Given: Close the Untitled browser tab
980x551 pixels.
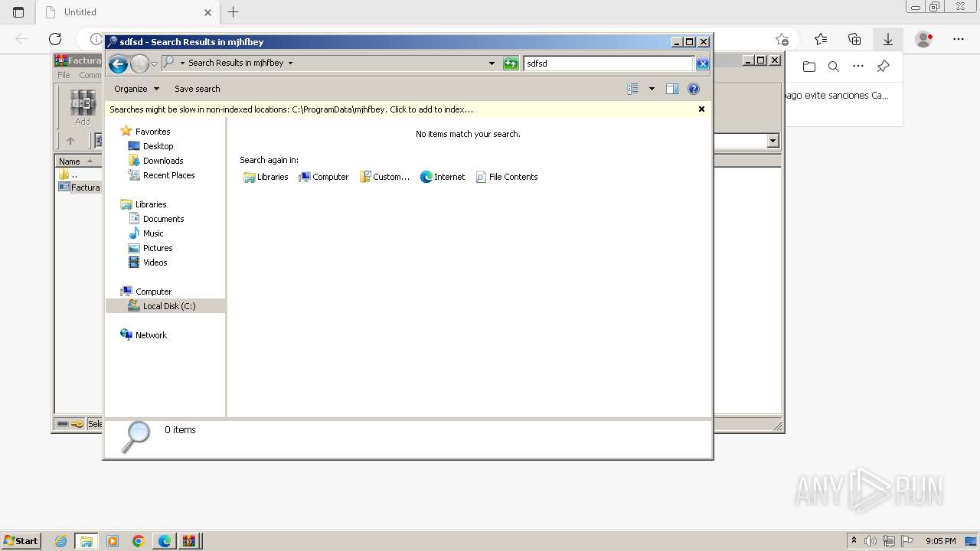Looking at the screenshot, I should click(x=207, y=12).
